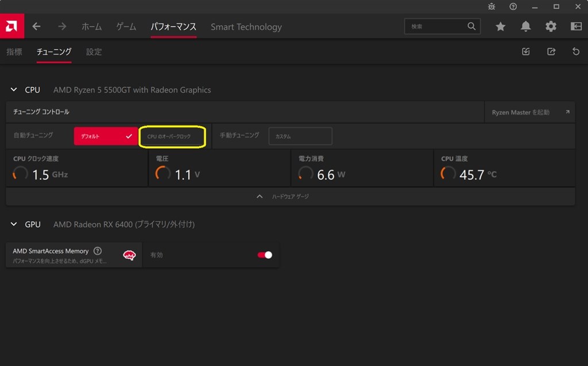Click the AMD logo icon
588x366 pixels.
click(12, 26)
